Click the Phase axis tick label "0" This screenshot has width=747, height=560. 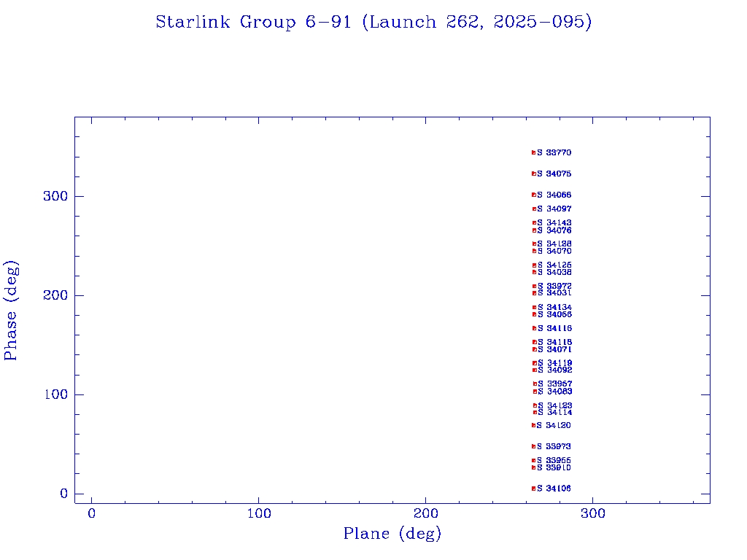tap(64, 494)
